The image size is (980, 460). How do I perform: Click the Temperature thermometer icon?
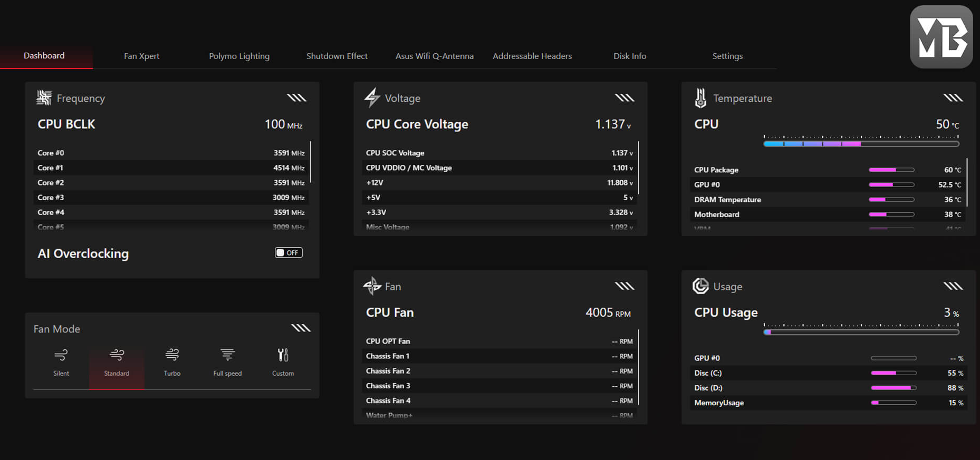pyautogui.click(x=700, y=98)
